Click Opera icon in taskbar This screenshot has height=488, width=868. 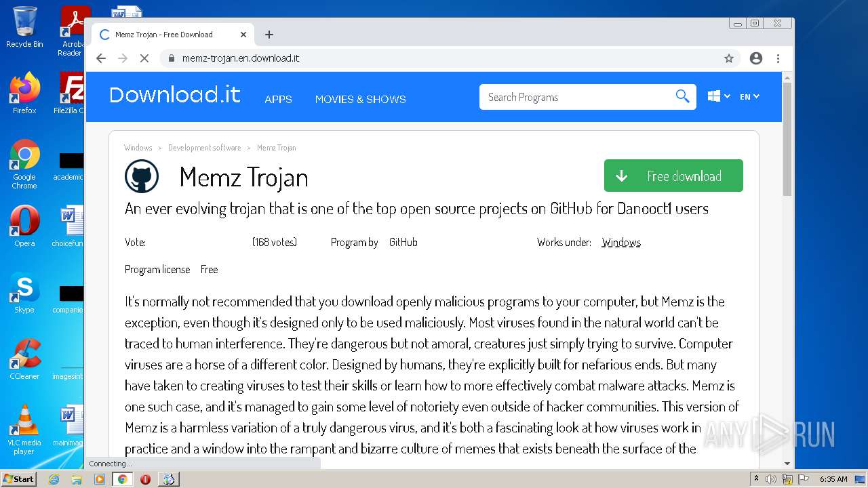pos(145,479)
